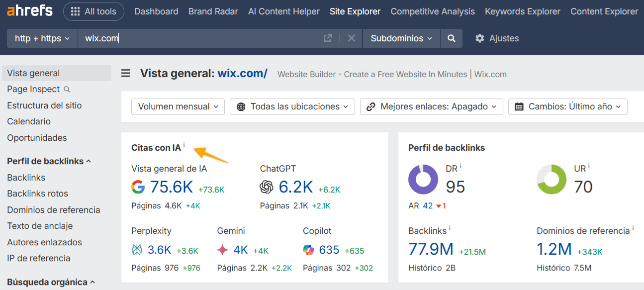Open the Subdominios dropdown
Viewport: 644px width, 290px height.
pos(401,38)
